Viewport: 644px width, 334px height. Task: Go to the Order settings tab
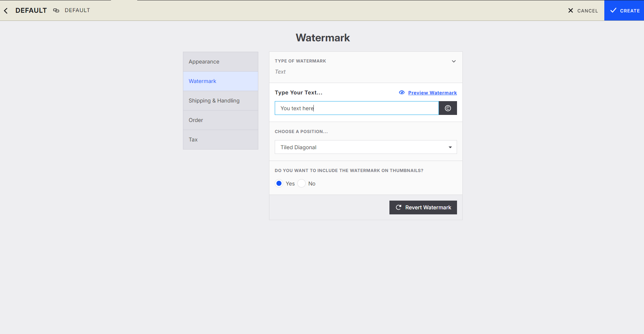pyautogui.click(x=221, y=120)
